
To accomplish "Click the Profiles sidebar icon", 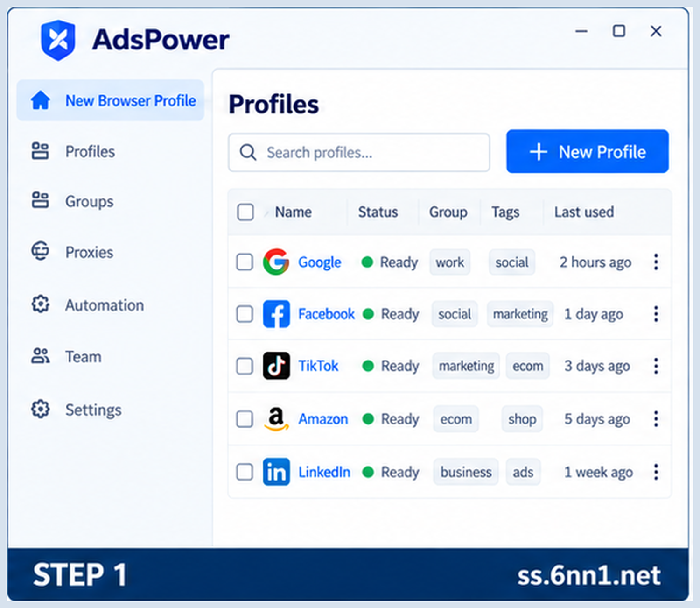I will (40, 151).
